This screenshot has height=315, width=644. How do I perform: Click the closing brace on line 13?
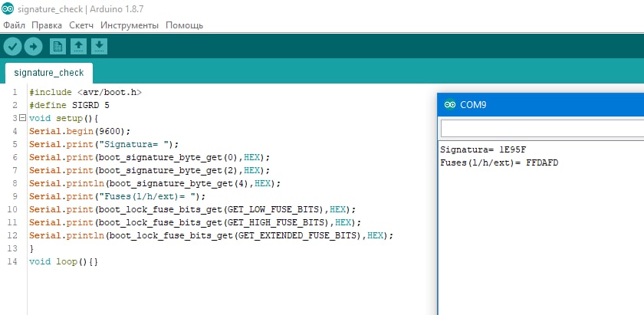tap(31, 248)
